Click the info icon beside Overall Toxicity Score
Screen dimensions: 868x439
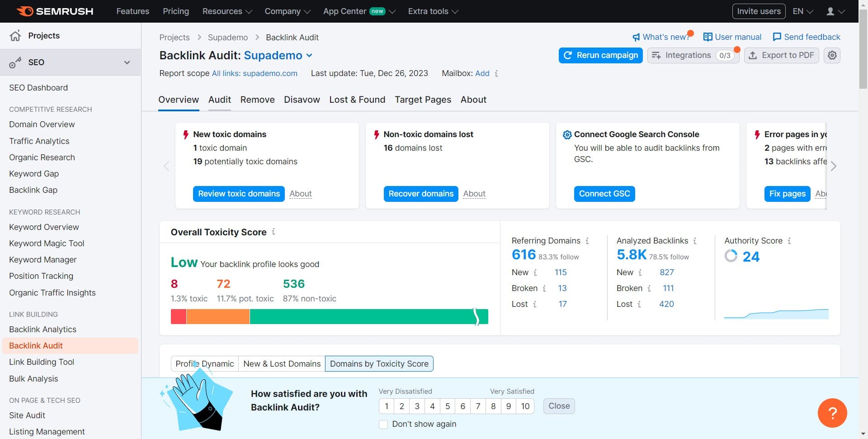(274, 232)
